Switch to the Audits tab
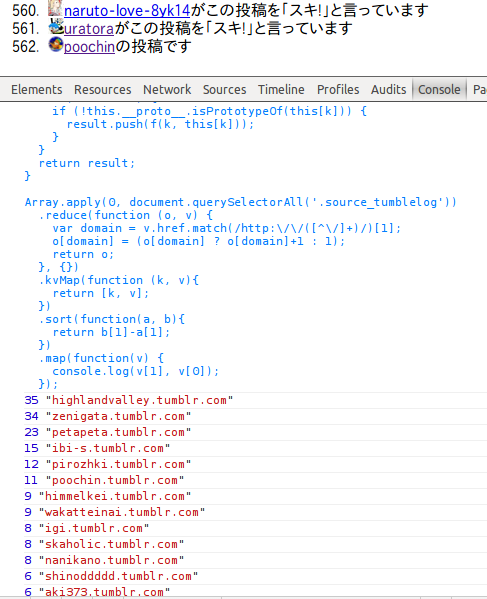Image resolution: width=487 pixels, height=599 pixels. tap(388, 89)
